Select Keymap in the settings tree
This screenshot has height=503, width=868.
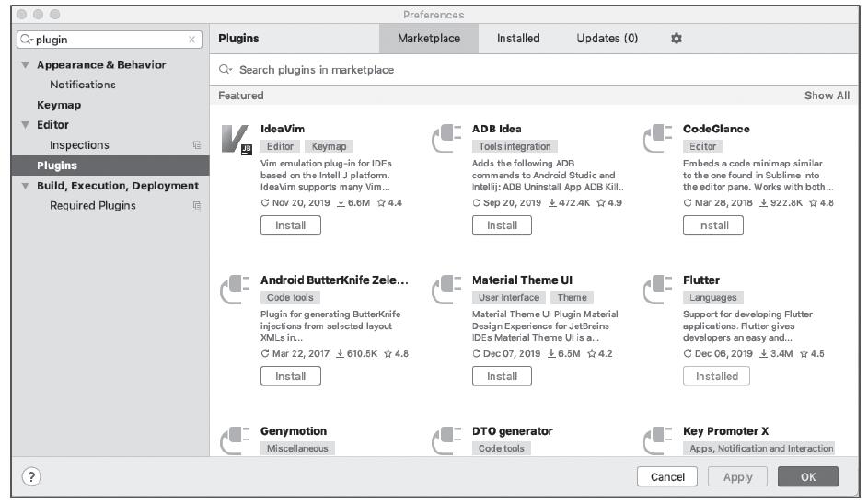pos(58,105)
